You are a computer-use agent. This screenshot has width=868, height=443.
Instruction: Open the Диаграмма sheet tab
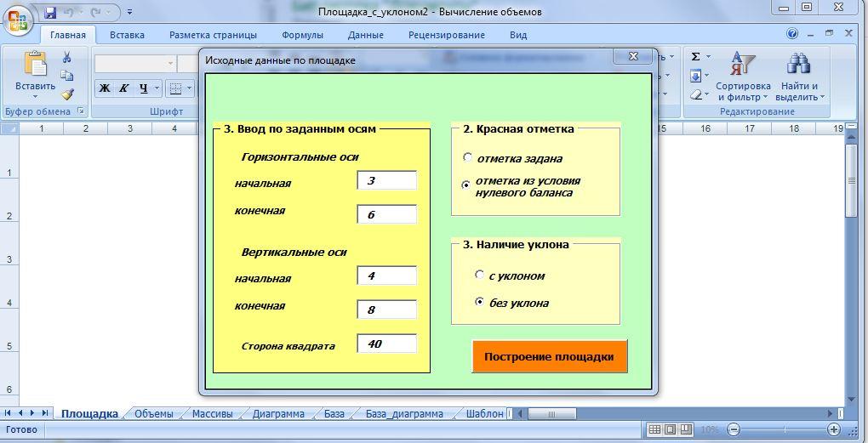point(278,414)
